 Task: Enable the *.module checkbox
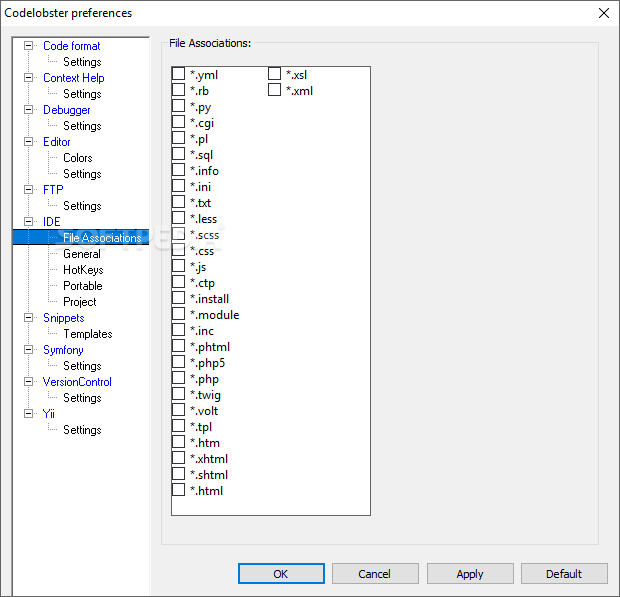tap(178, 314)
